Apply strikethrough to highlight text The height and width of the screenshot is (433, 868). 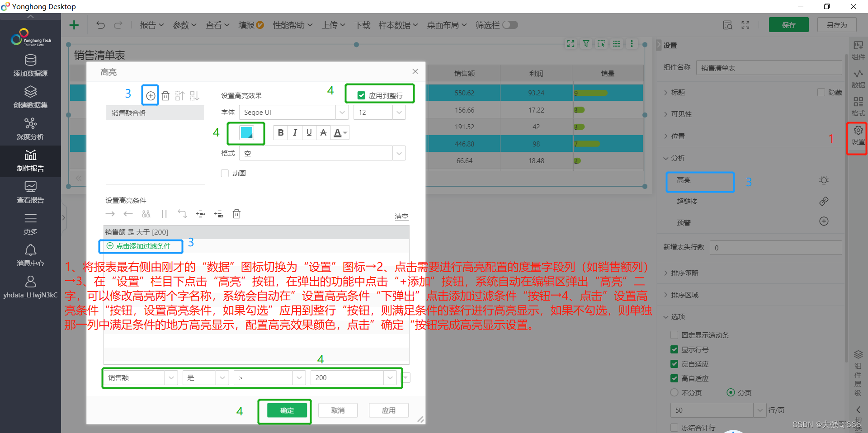pos(323,132)
